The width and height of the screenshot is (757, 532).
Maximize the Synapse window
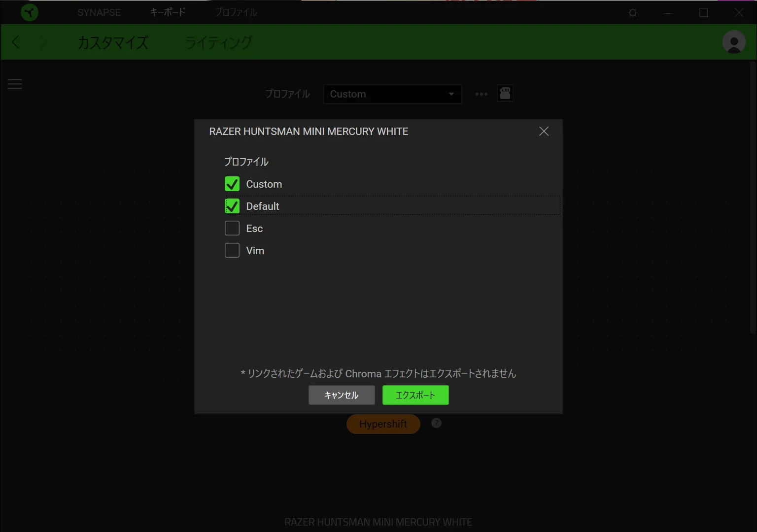click(704, 13)
